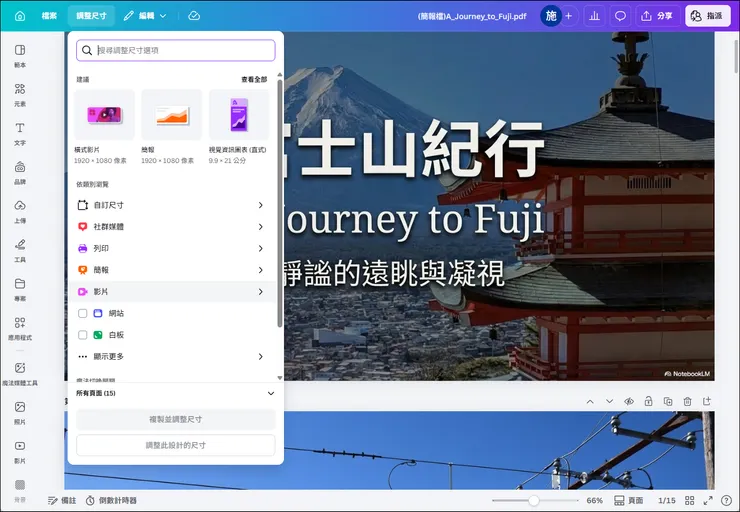Open 倒數計時器 timer
The height and width of the screenshot is (512, 740).
[x=111, y=501]
